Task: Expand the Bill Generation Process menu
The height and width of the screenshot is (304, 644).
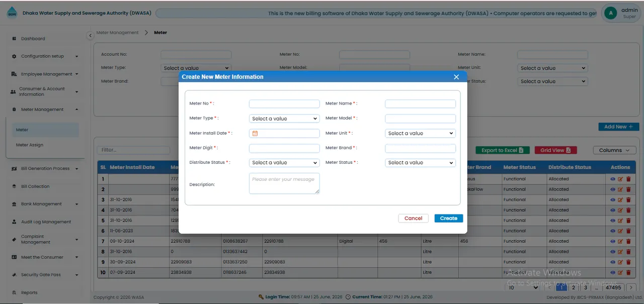Action: click(x=45, y=169)
